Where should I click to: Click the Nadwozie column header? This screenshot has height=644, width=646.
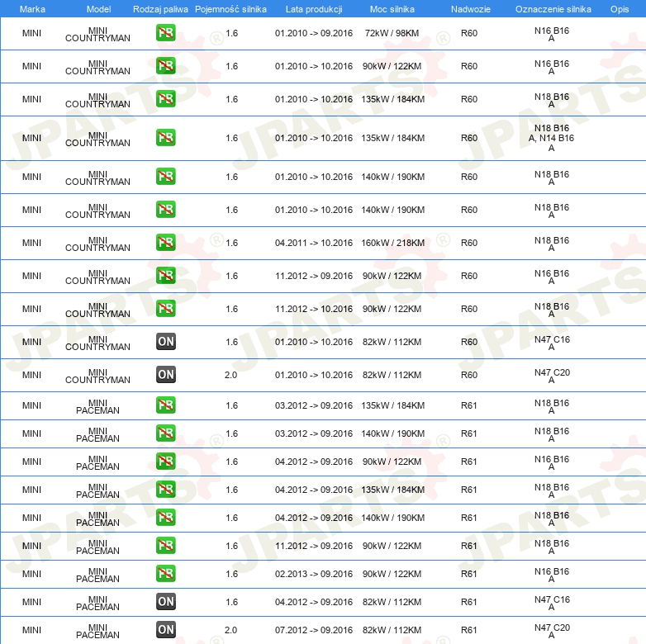(468, 8)
